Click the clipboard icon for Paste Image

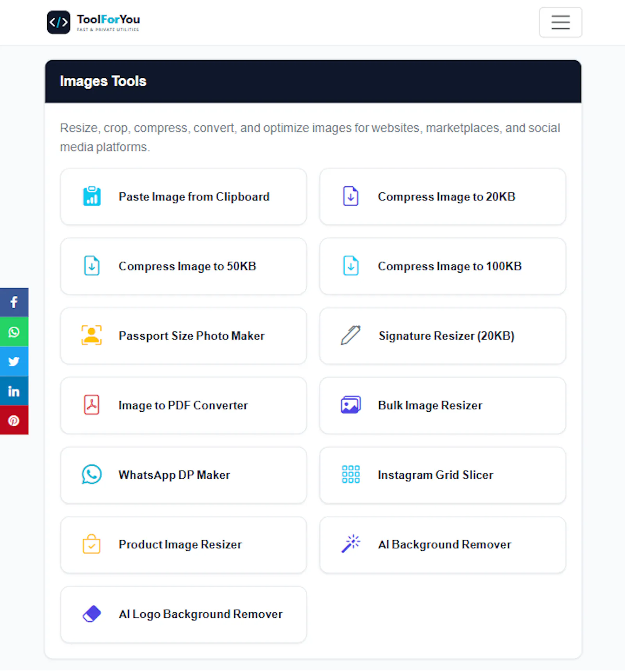92,196
